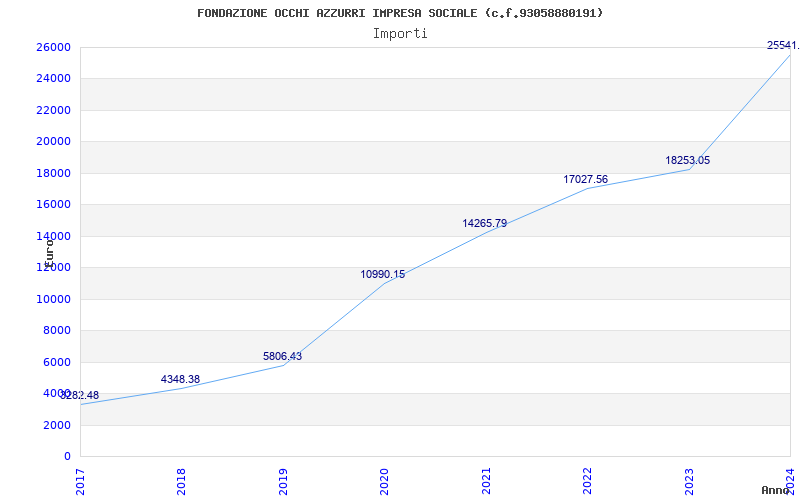Click the 20000 y-axis value
800x500 pixels.
click(53, 141)
